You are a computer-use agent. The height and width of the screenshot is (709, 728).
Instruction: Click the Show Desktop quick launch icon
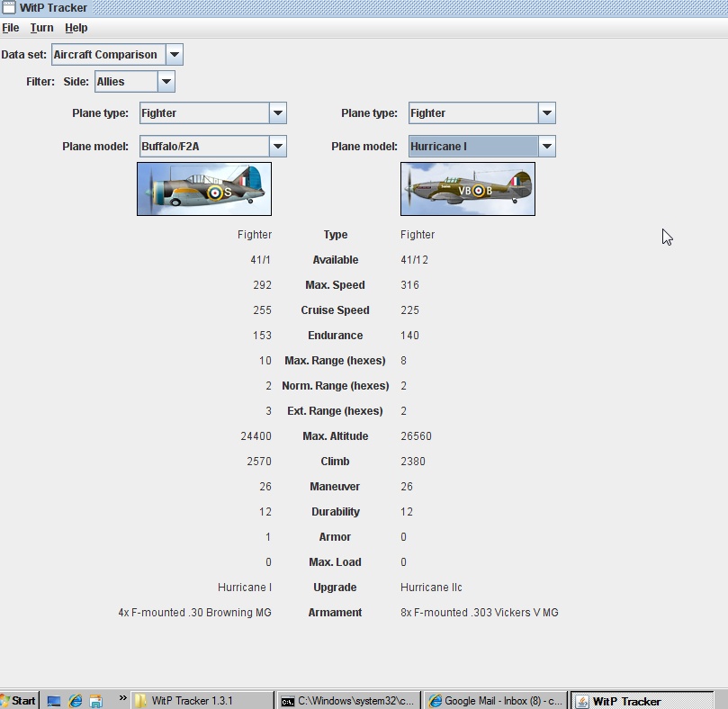pos(54,701)
